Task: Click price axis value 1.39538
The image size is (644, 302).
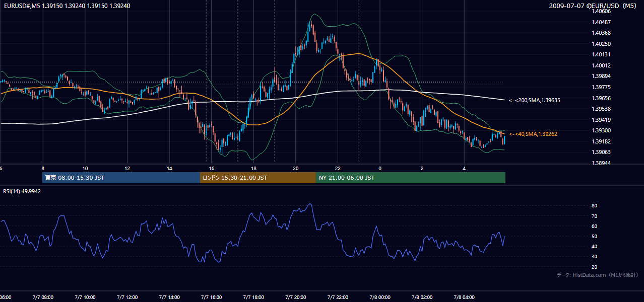Action: point(601,109)
